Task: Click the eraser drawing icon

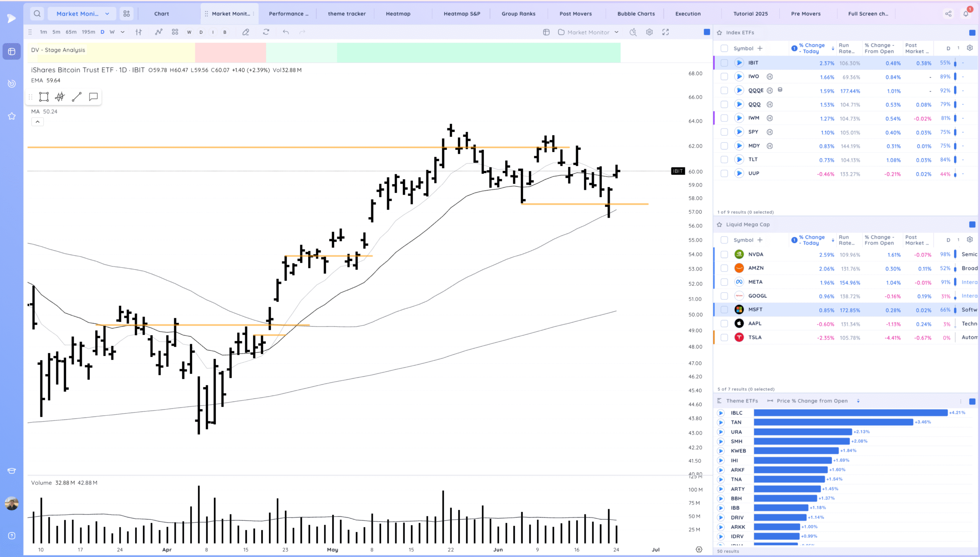Action: click(246, 32)
